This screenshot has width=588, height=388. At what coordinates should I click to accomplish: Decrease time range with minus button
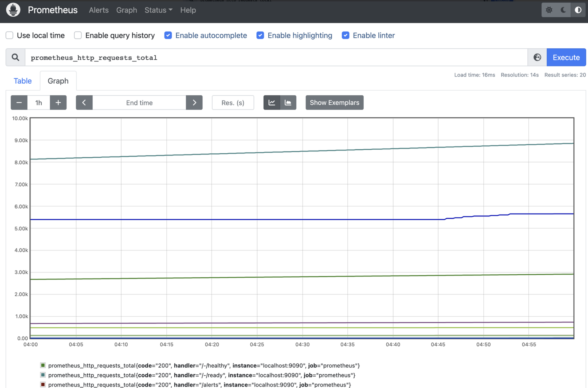click(19, 102)
